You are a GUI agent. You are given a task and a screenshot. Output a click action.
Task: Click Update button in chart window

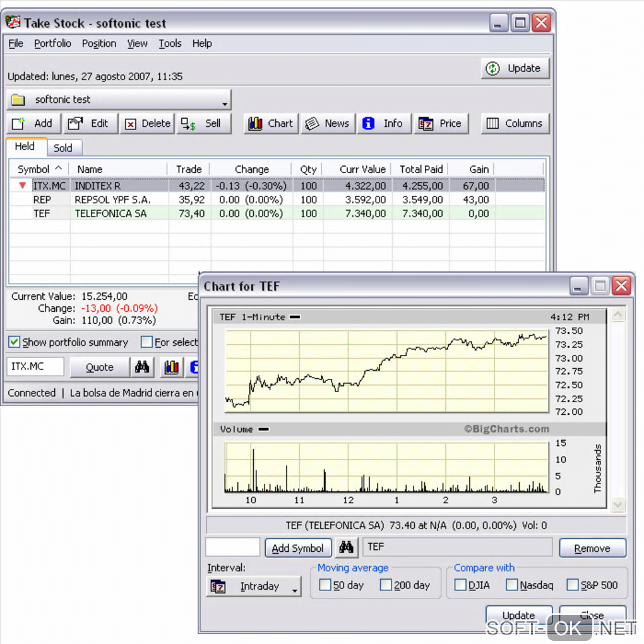click(519, 615)
